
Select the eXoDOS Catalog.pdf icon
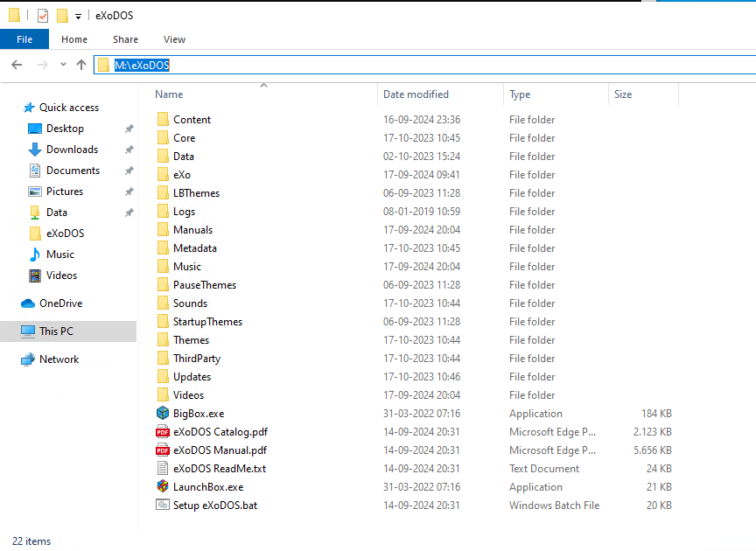(163, 431)
